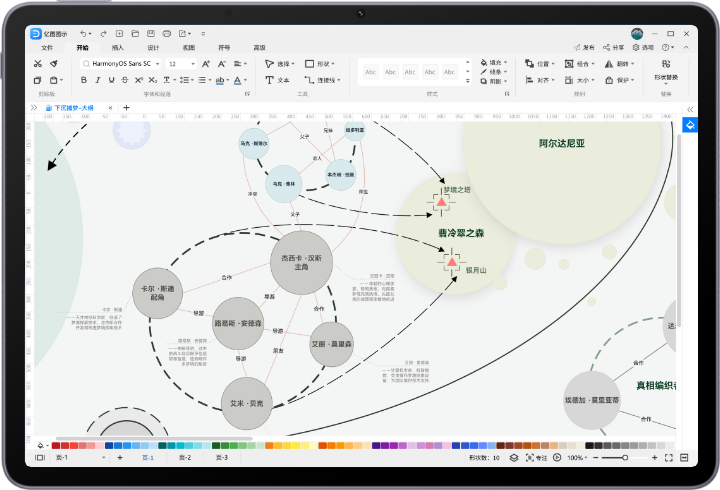Pick the red swatch in color palette
Image resolution: width=720 pixels, height=490 pixels.
click(x=56, y=445)
